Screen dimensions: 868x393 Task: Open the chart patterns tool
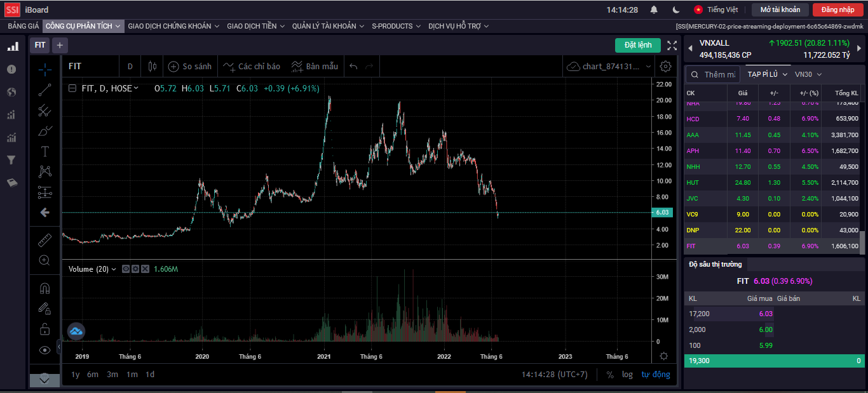(x=44, y=171)
